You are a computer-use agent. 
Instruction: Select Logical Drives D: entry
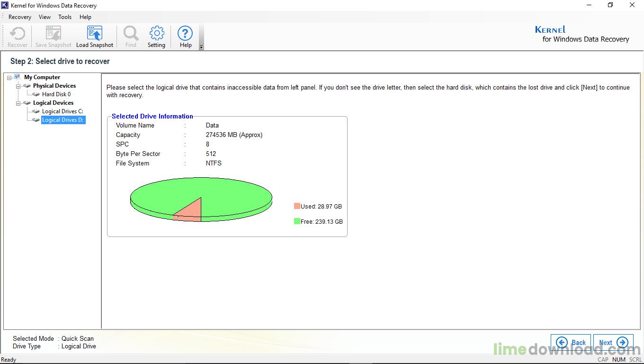pyautogui.click(x=63, y=120)
